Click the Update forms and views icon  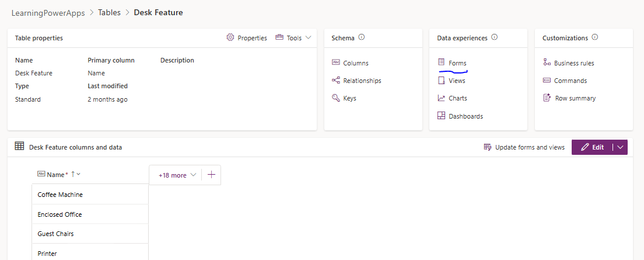[x=488, y=147]
